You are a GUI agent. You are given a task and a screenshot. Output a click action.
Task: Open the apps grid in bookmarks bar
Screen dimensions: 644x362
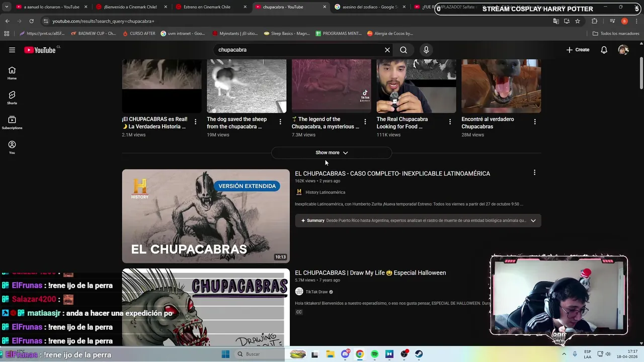tap(7, 33)
